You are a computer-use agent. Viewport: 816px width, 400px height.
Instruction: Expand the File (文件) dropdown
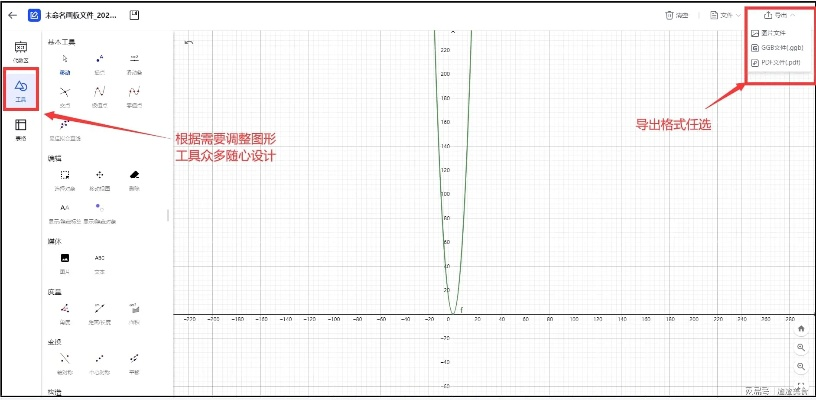[724, 15]
